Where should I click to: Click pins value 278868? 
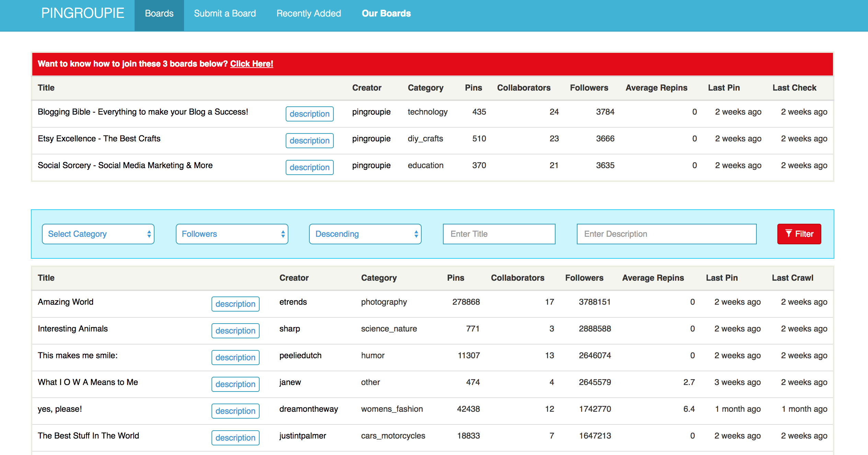point(466,302)
